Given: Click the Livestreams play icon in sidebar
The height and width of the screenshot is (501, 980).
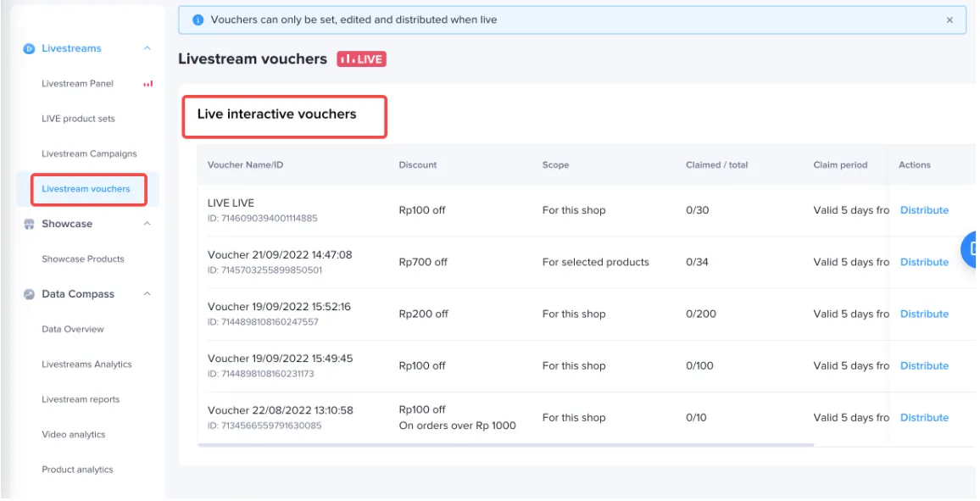Looking at the screenshot, I should tap(29, 48).
